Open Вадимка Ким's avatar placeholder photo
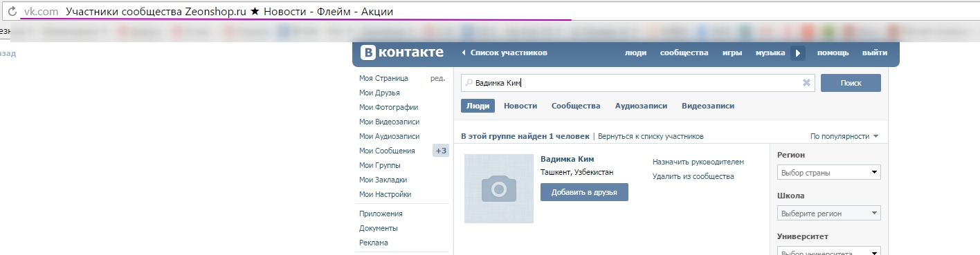Viewport: 980px width, 255px height. (499, 189)
